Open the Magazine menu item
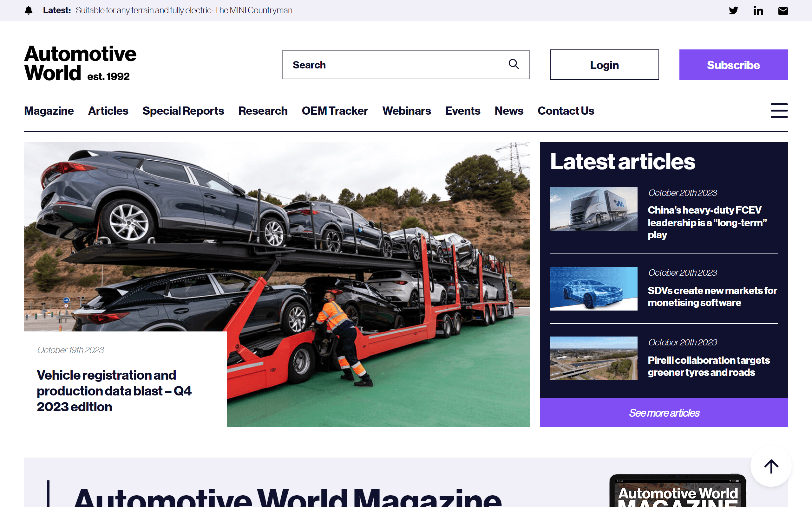This screenshot has height=507, width=812. coord(49,111)
